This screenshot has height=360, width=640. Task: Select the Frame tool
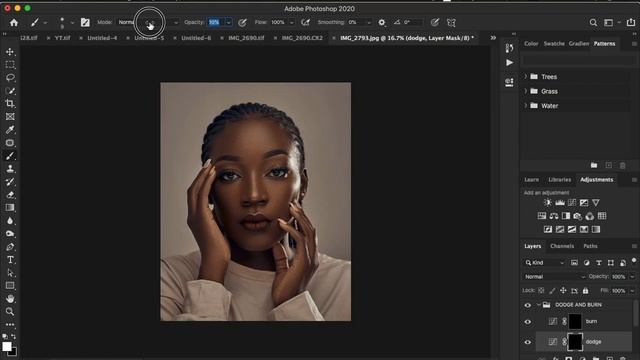pyautogui.click(x=10, y=117)
